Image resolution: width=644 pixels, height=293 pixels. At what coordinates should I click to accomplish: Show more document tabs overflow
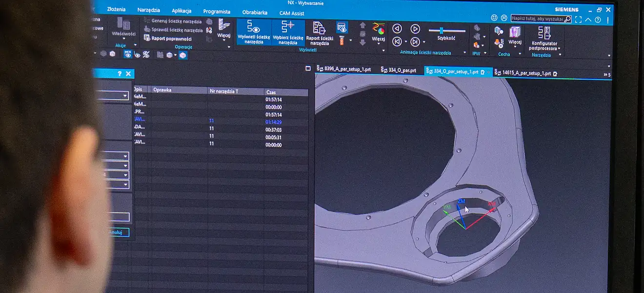[607, 75]
